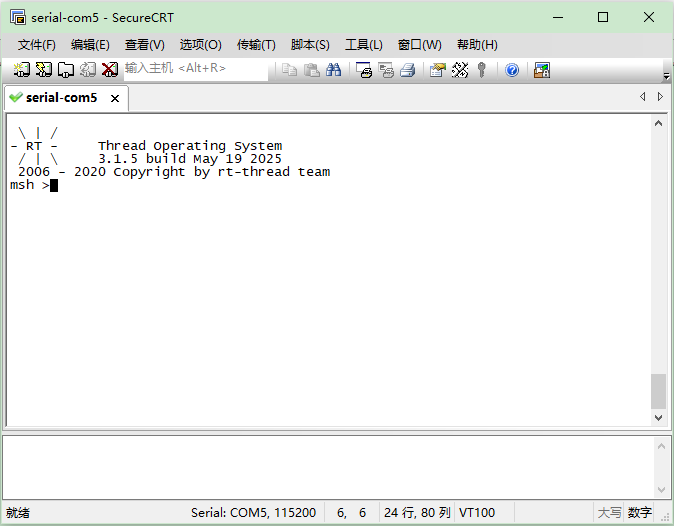This screenshot has width=674, height=526.
Task: Click the Quick Connect toolbar icon
Action: (x=43, y=70)
